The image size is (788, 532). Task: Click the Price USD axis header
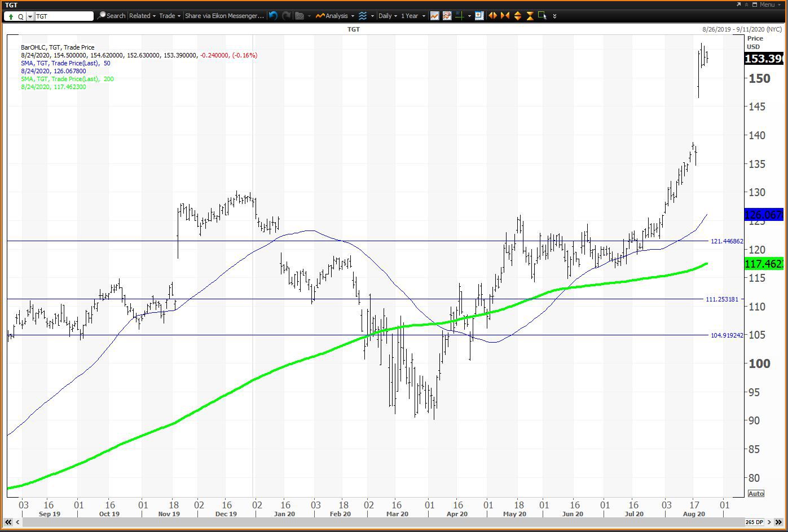(754, 42)
